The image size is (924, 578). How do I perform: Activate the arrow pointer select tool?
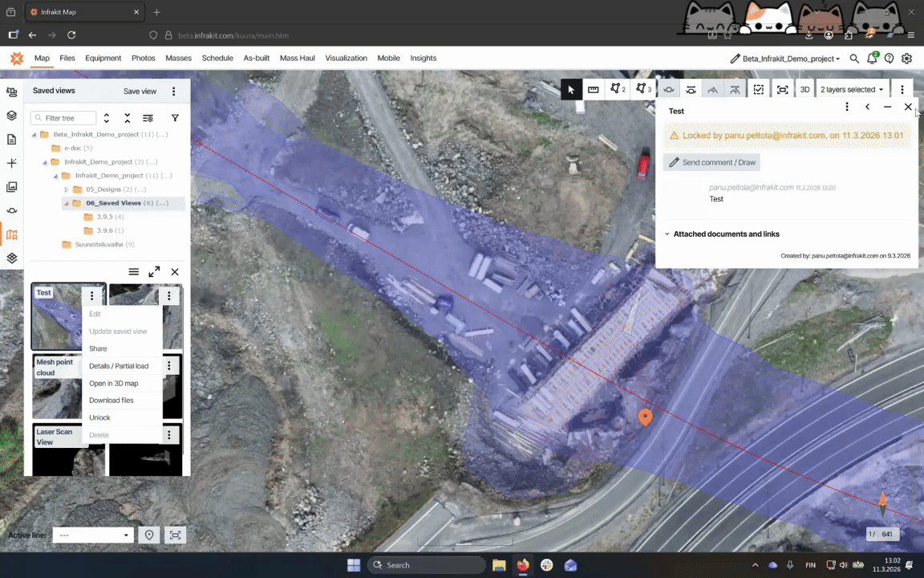(x=570, y=90)
